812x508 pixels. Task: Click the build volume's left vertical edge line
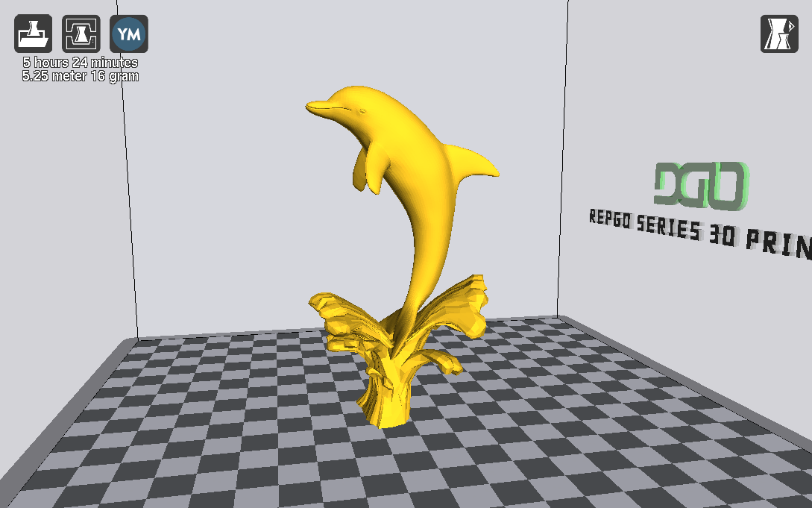pos(128,186)
